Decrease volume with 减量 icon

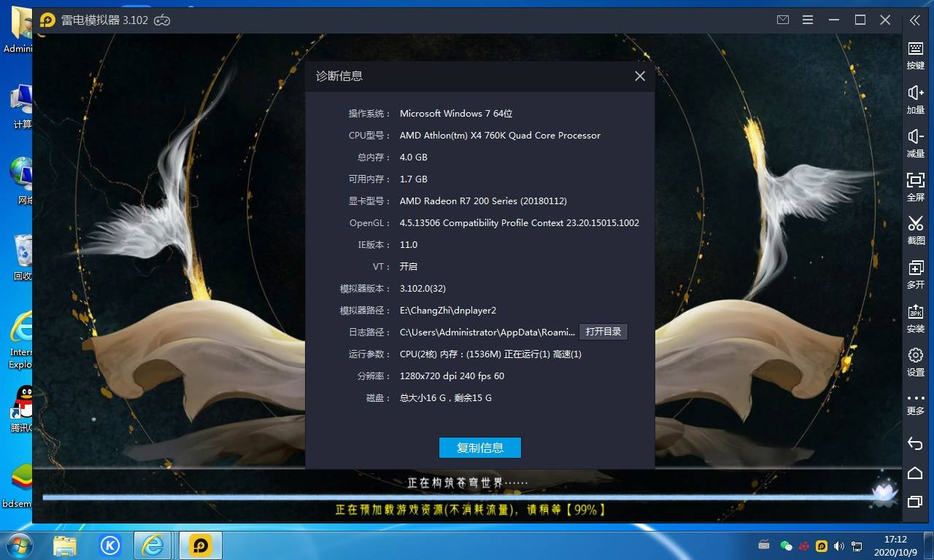[x=915, y=142]
